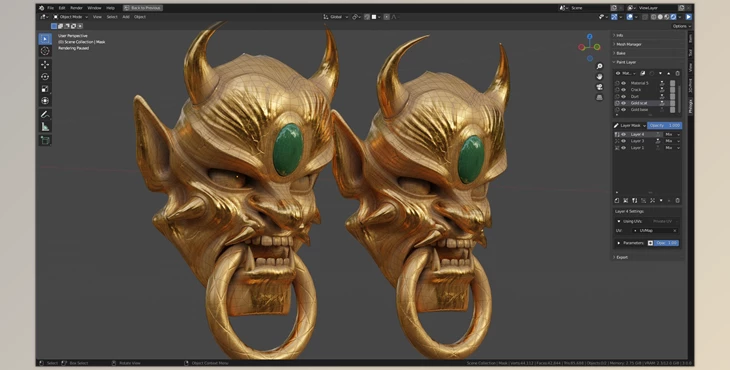
Task: Open the Edit menu
Action: pyautogui.click(x=61, y=8)
